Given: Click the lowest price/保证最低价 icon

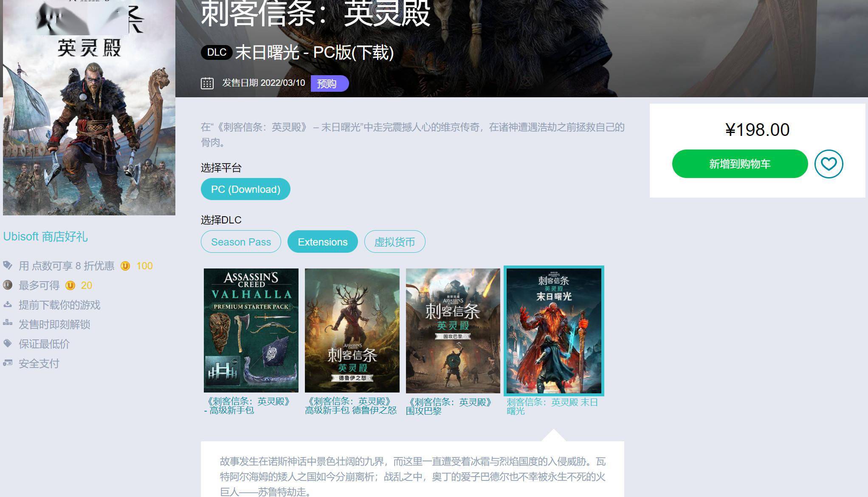Looking at the screenshot, I should [x=7, y=344].
